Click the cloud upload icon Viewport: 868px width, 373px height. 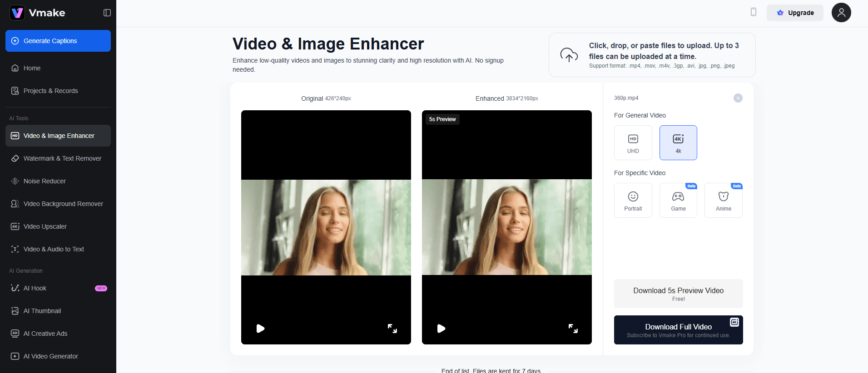click(569, 55)
